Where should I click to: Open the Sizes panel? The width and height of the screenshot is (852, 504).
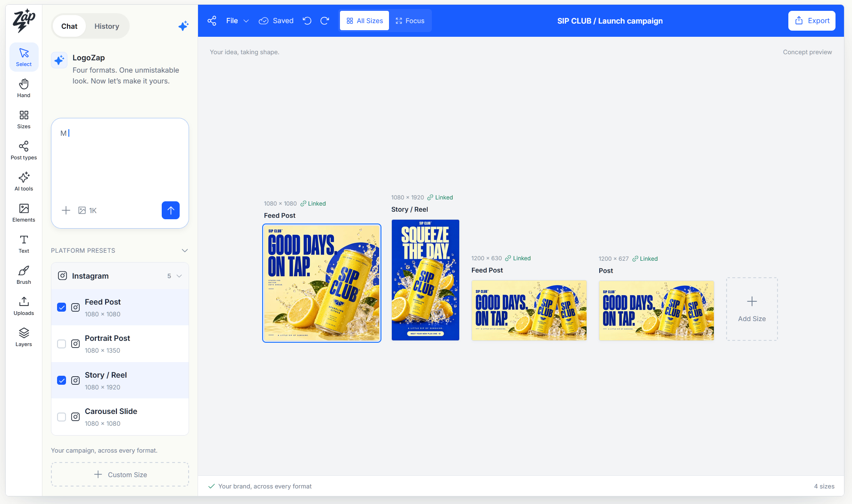click(x=24, y=120)
